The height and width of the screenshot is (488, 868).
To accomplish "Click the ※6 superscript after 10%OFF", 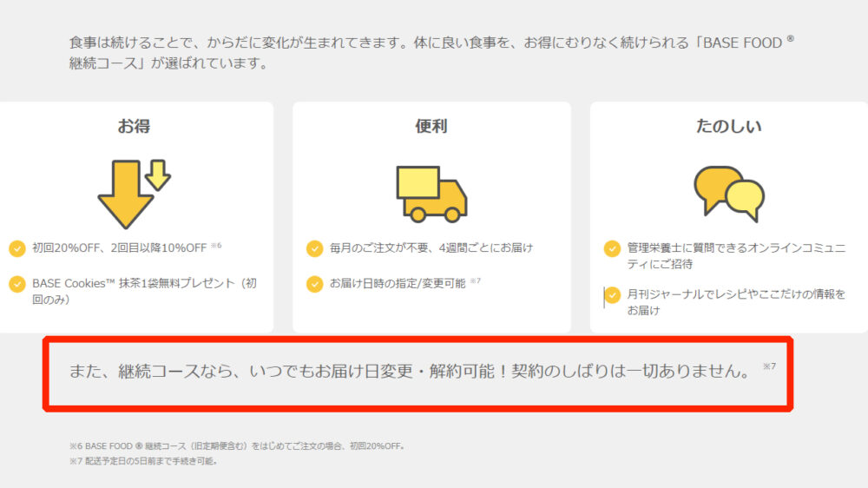I will tap(216, 245).
